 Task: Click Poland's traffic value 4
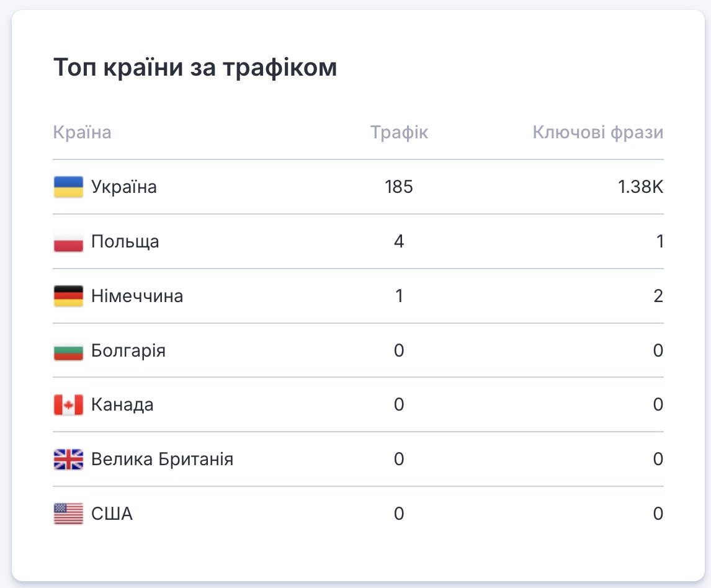(x=399, y=241)
